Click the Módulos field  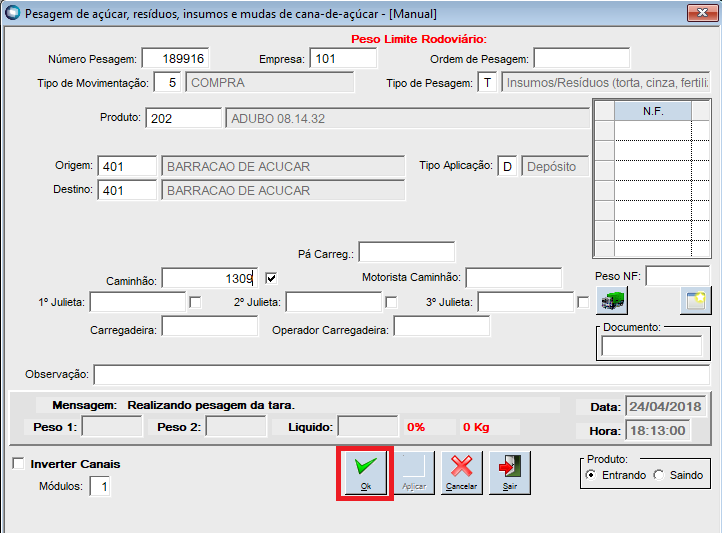point(100,486)
